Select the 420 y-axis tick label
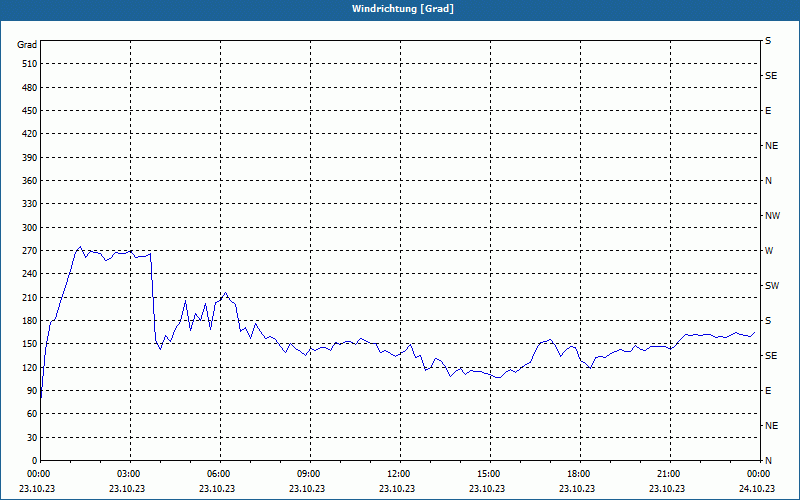Viewport: 800px width, 500px height. [30, 134]
